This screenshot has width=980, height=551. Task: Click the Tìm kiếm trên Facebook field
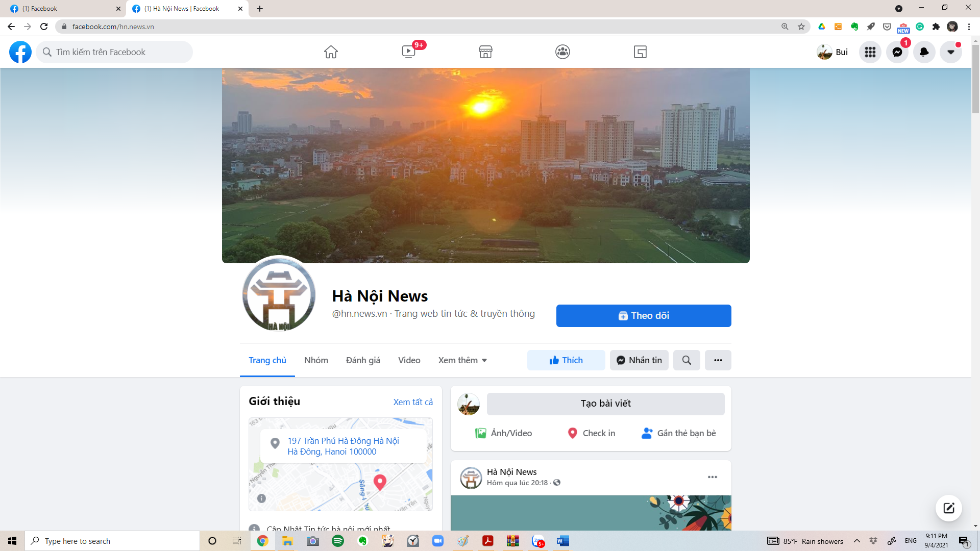[114, 52]
